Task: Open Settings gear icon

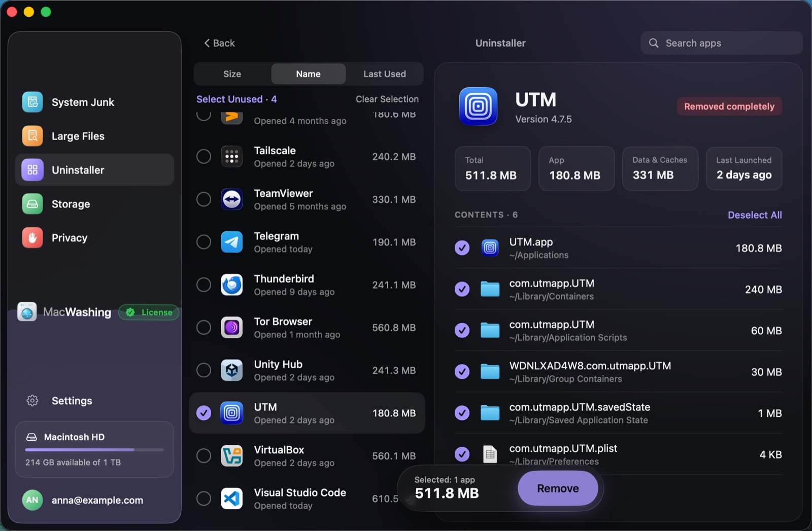Action: coord(32,401)
